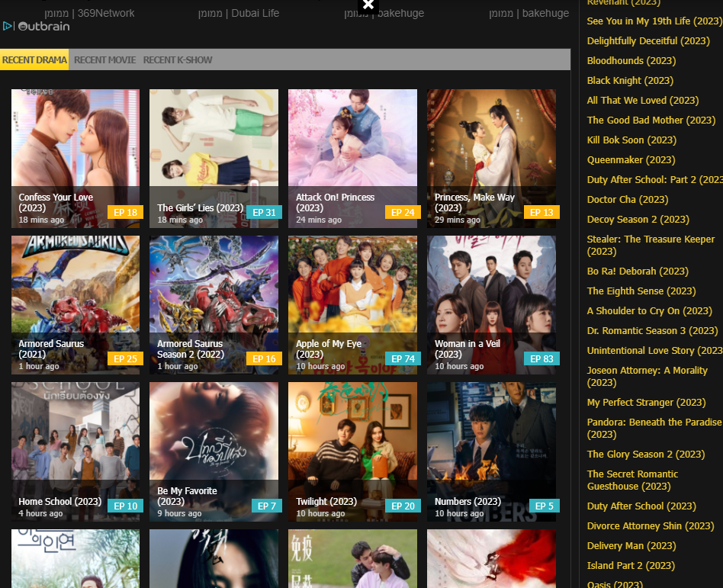The height and width of the screenshot is (588, 723).
Task: Switch to the RECENT MOVIE tab
Action: [105, 60]
